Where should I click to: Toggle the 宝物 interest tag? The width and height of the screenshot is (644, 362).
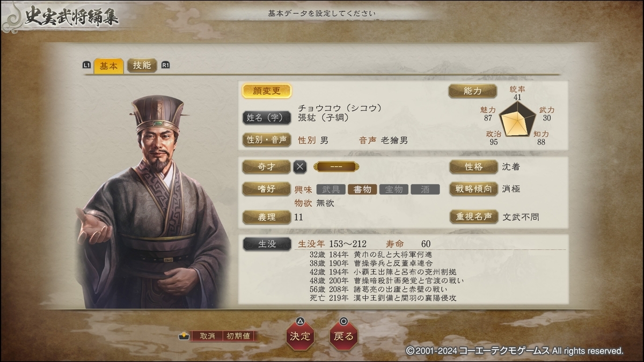[x=394, y=189]
